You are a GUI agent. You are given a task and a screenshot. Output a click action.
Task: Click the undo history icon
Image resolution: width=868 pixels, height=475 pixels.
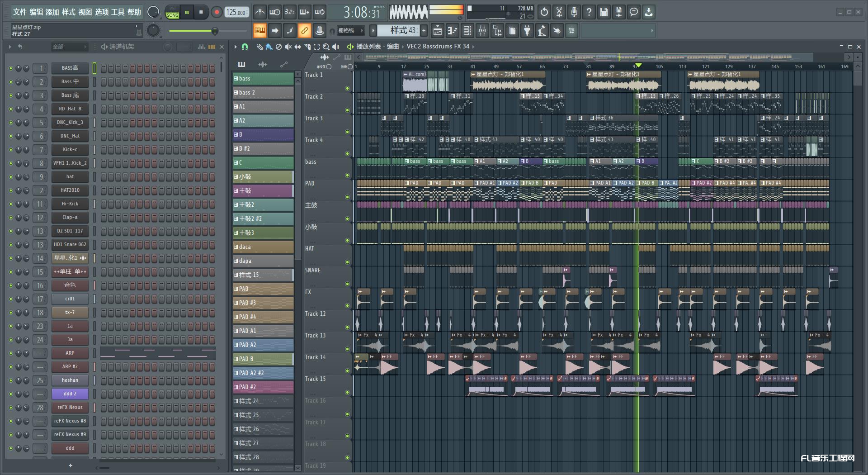click(x=544, y=12)
